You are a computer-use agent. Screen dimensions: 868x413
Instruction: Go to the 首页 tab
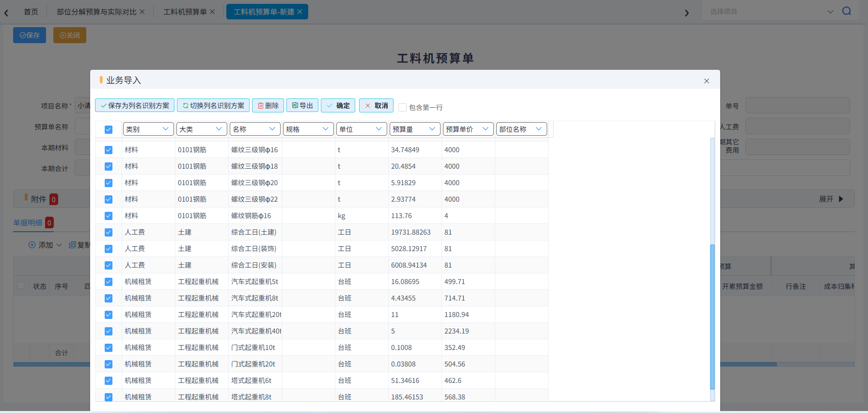(x=31, y=12)
